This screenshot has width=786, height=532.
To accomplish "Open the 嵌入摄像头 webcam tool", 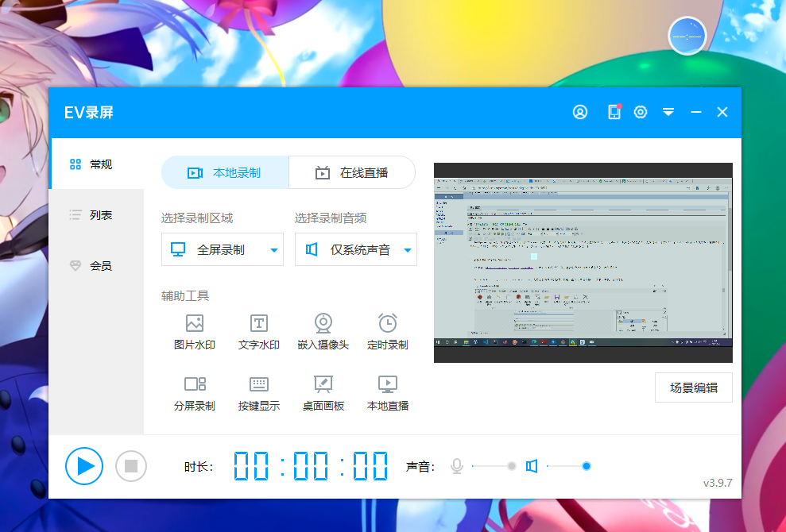I will 323,332.
